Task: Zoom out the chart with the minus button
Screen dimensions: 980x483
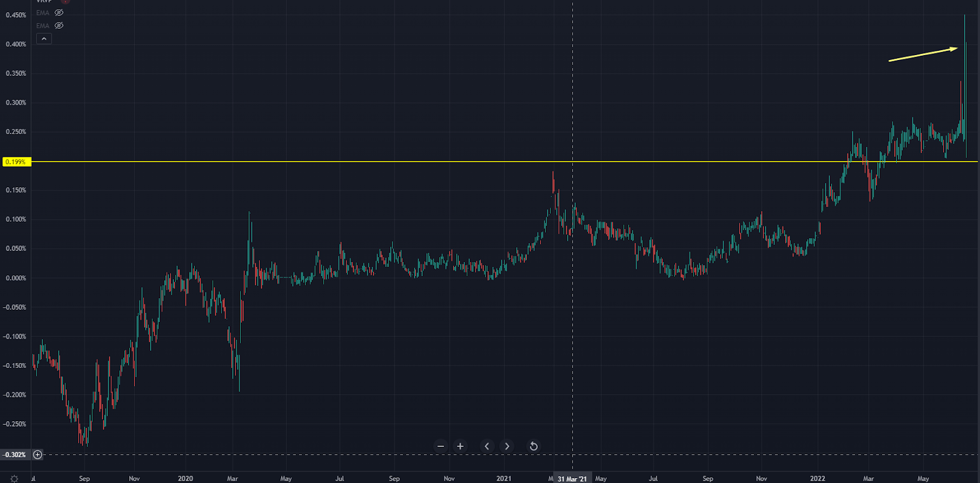Action: 440,446
